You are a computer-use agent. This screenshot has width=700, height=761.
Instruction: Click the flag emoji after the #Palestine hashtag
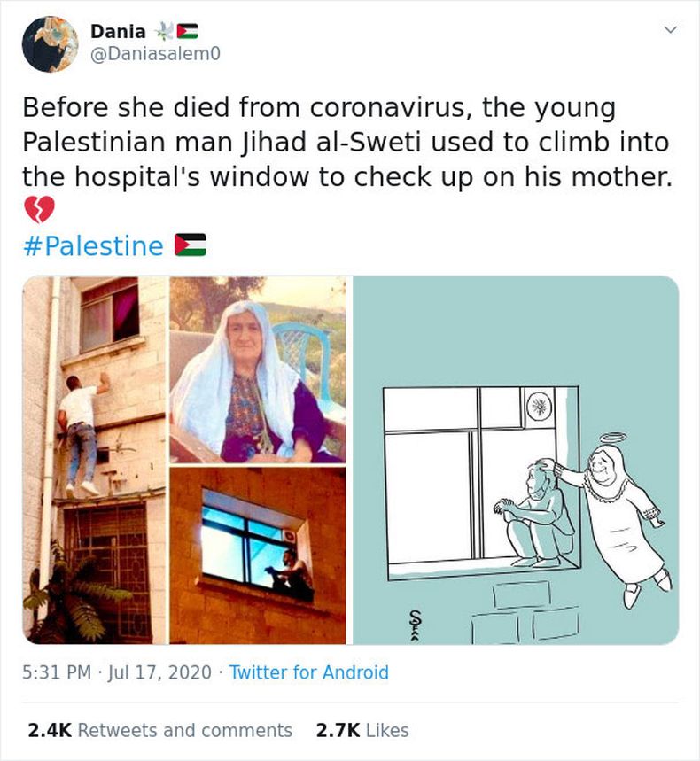click(x=190, y=245)
